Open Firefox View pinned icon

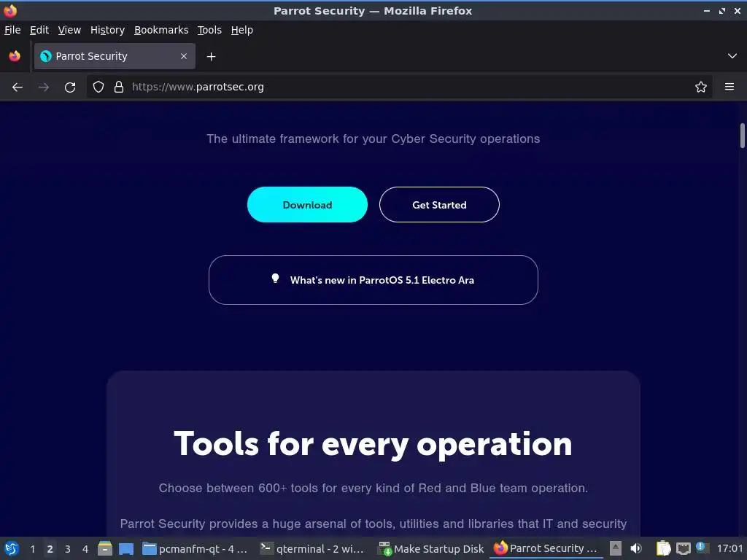pyautogui.click(x=15, y=56)
